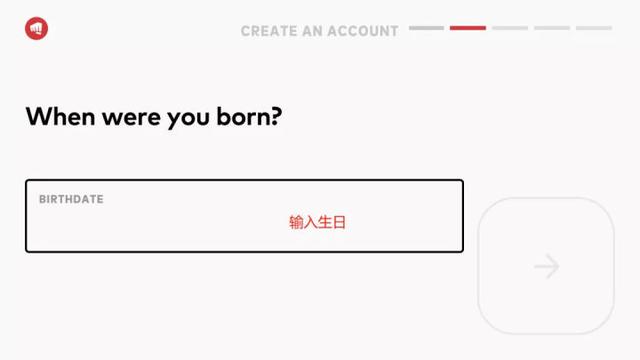Click the red Chinese text 输入生日
640x360 pixels.
coord(318,222)
